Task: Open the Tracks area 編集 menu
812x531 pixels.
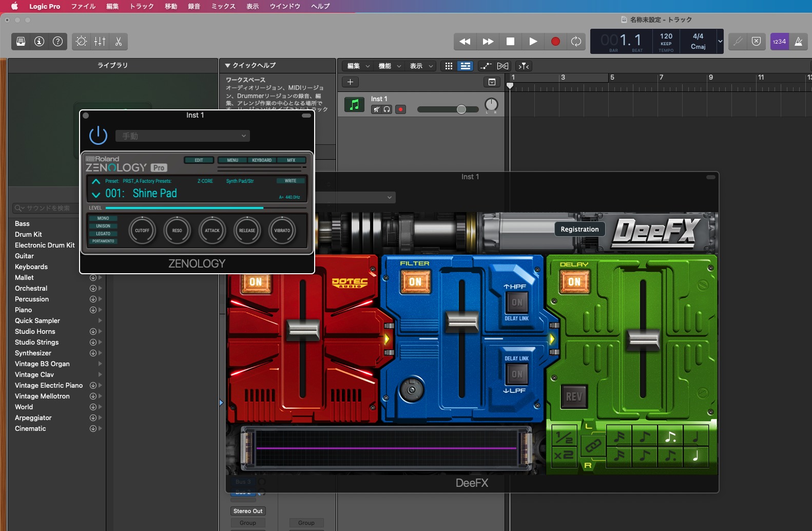Action: tap(358, 66)
